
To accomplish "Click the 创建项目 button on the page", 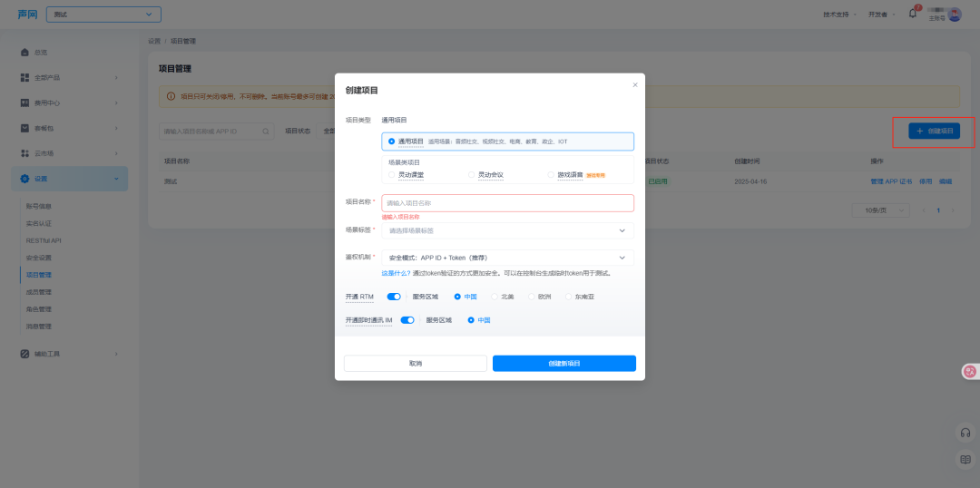I will [935, 132].
